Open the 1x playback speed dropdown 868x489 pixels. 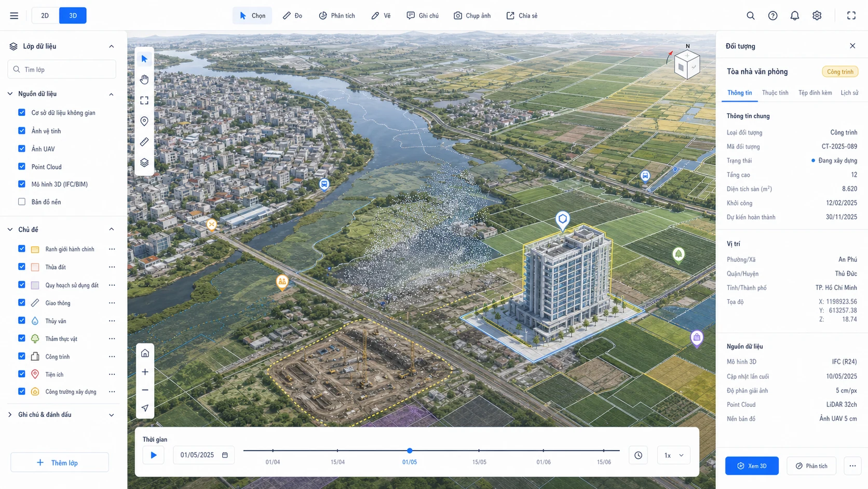click(x=674, y=455)
